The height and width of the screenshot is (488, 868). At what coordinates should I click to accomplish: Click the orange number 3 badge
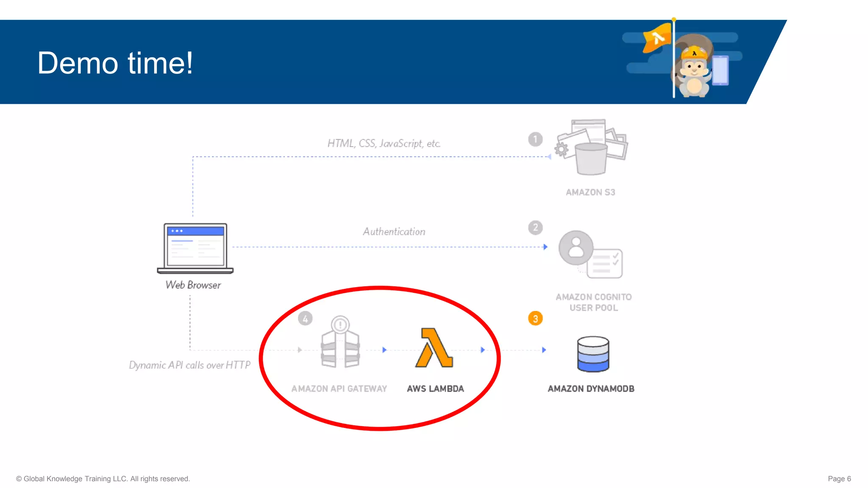535,319
